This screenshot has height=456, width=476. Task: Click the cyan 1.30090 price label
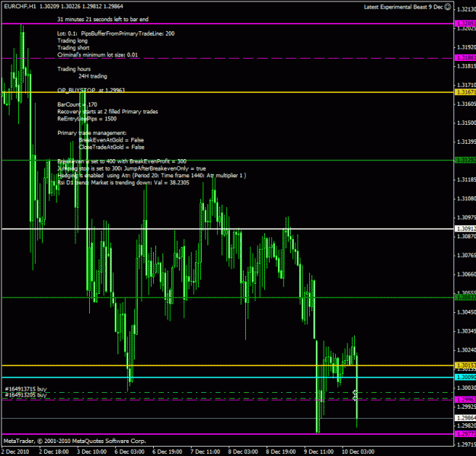465,377
